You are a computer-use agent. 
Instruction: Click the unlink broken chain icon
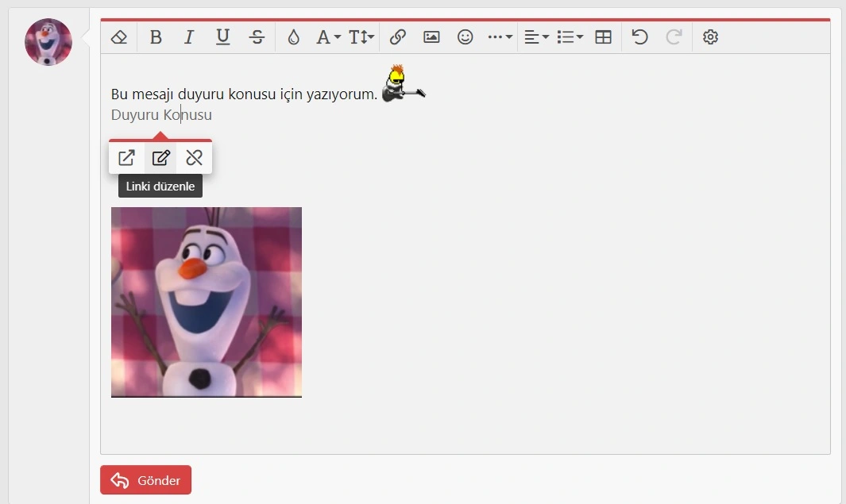coord(195,158)
